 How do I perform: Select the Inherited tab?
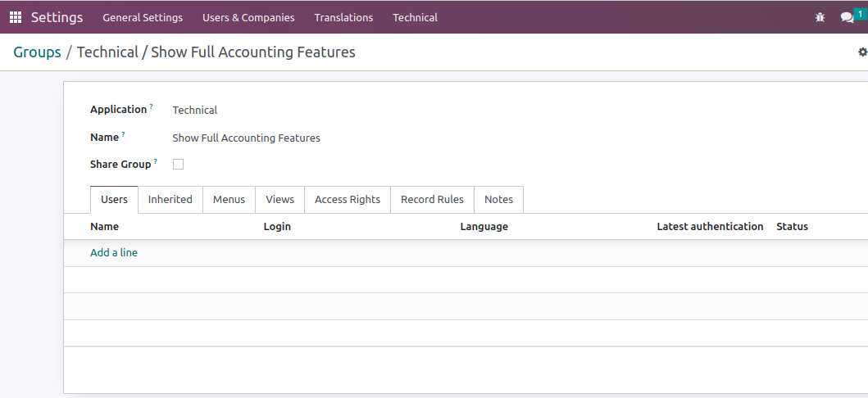[x=170, y=200]
